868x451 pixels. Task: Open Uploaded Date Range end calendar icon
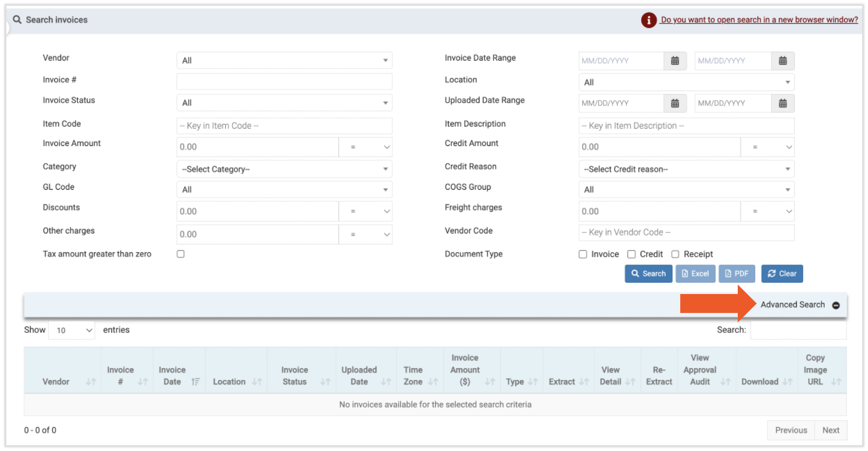(783, 103)
